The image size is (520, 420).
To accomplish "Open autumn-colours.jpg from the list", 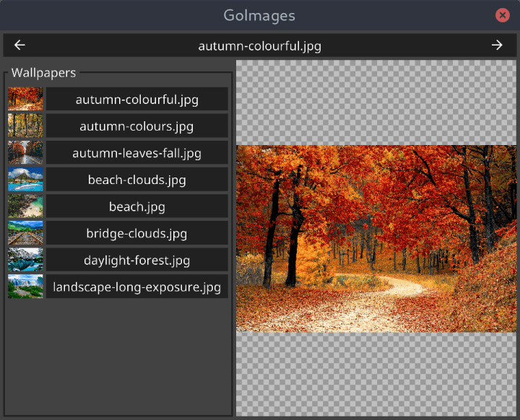I will pos(136,126).
